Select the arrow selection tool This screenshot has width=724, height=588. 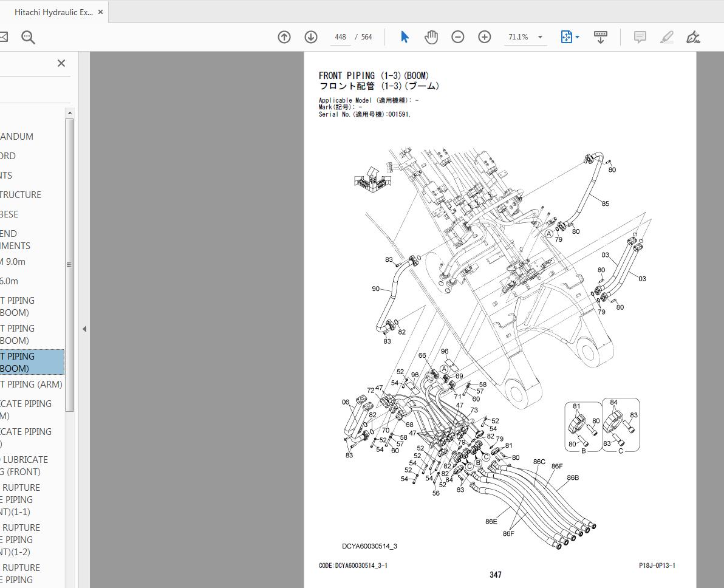tap(405, 37)
